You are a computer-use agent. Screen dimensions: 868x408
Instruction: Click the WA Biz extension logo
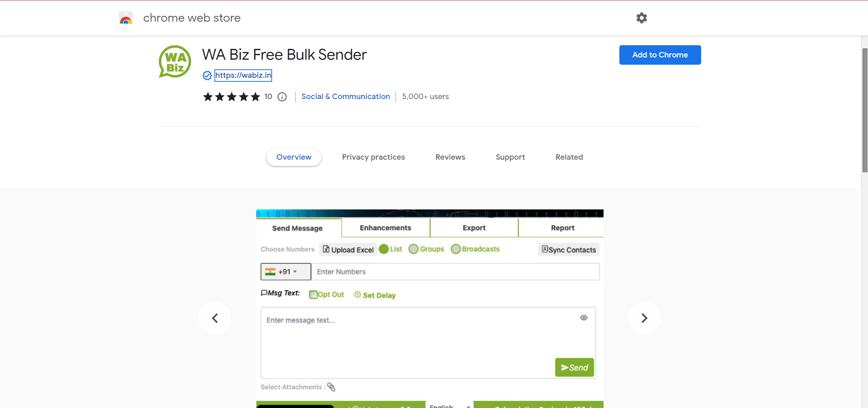point(175,62)
